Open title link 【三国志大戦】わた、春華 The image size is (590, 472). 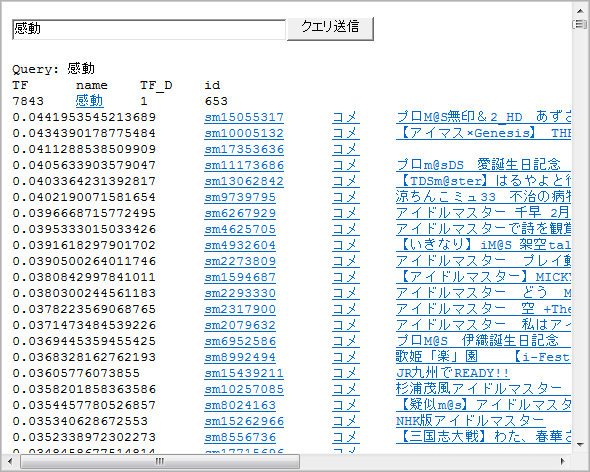[x=484, y=437]
